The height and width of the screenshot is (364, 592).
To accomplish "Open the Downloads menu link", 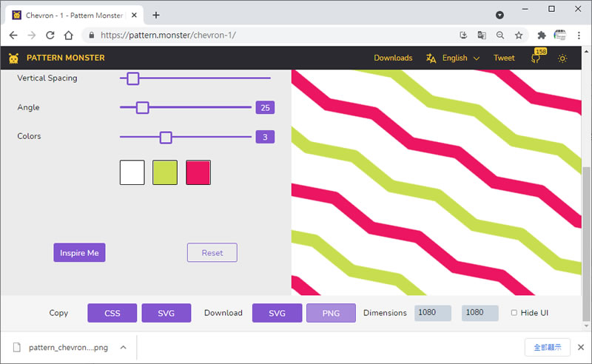I will (x=393, y=58).
